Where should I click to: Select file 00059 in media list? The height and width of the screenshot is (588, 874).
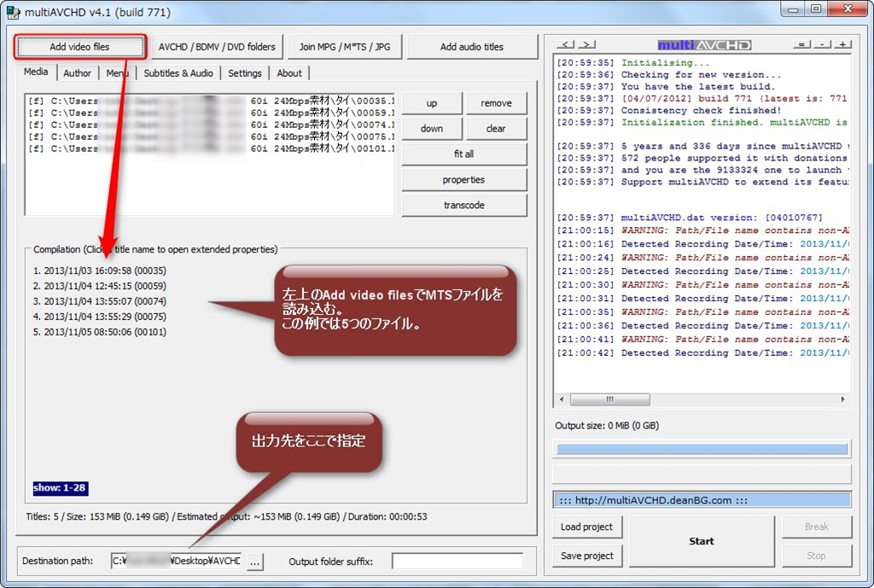pyautogui.click(x=211, y=114)
